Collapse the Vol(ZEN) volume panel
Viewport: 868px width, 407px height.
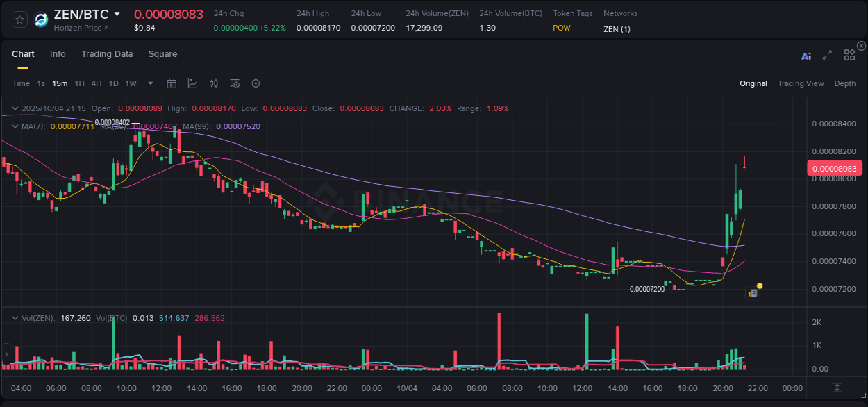pyautogui.click(x=15, y=317)
